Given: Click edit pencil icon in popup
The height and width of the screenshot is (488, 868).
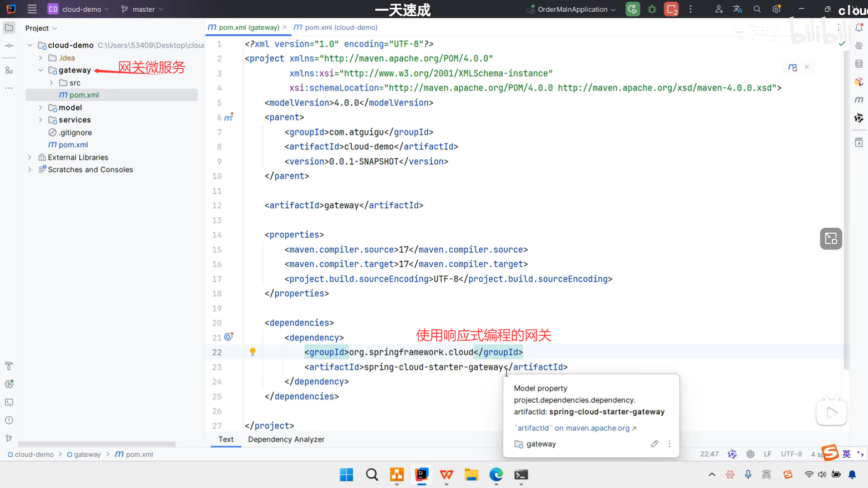Looking at the screenshot, I should point(654,444).
